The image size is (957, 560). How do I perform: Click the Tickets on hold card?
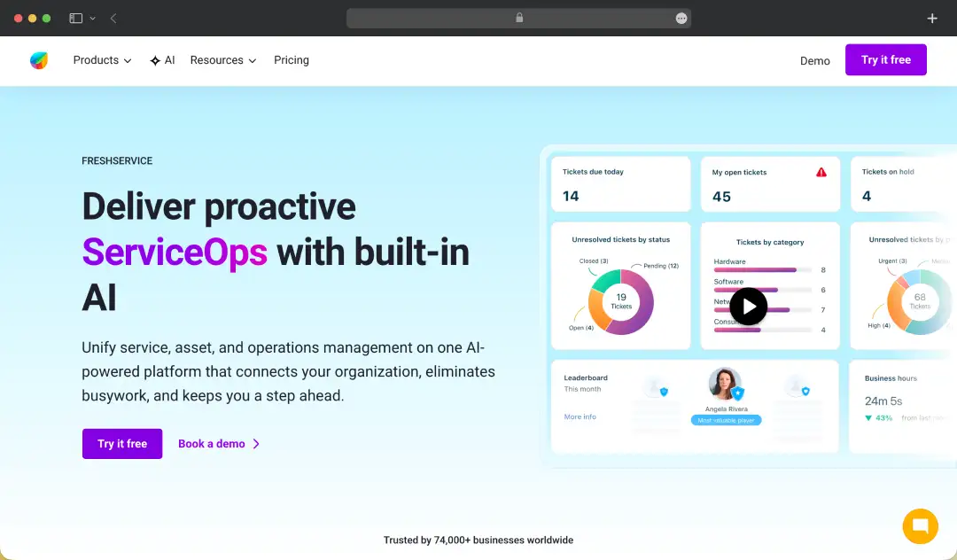(903, 184)
